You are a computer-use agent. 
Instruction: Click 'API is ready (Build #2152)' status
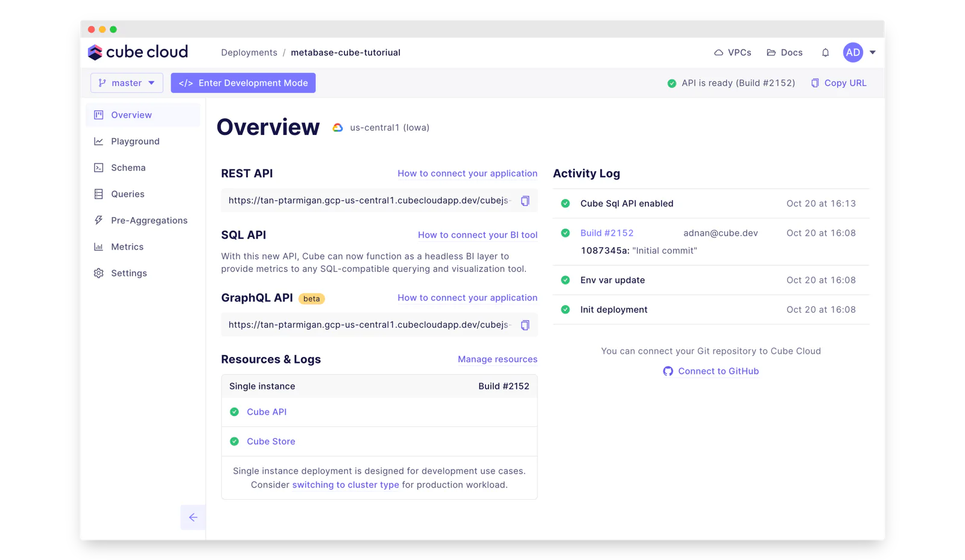click(731, 83)
